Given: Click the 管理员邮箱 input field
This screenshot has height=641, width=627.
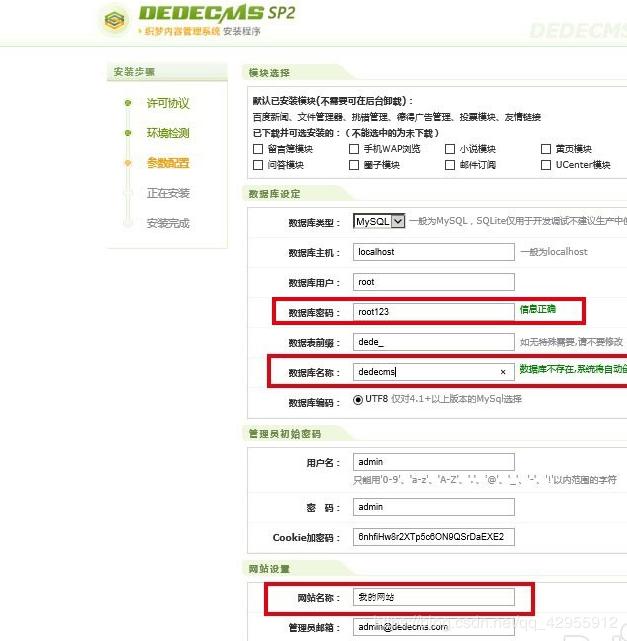Looking at the screenshot, I should (434, 627).
